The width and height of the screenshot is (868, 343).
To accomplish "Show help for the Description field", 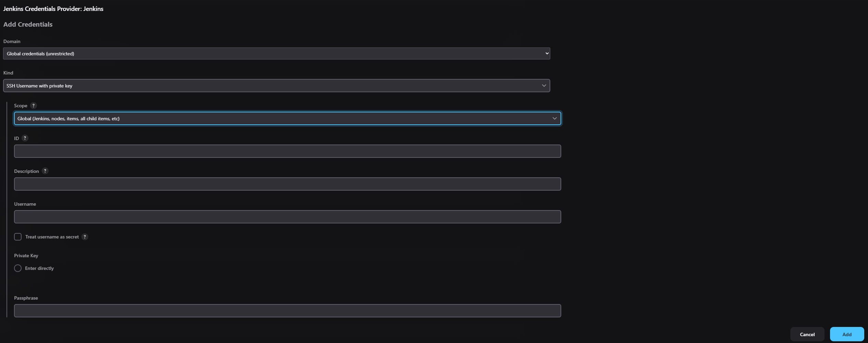I will (x=45, y=171).
